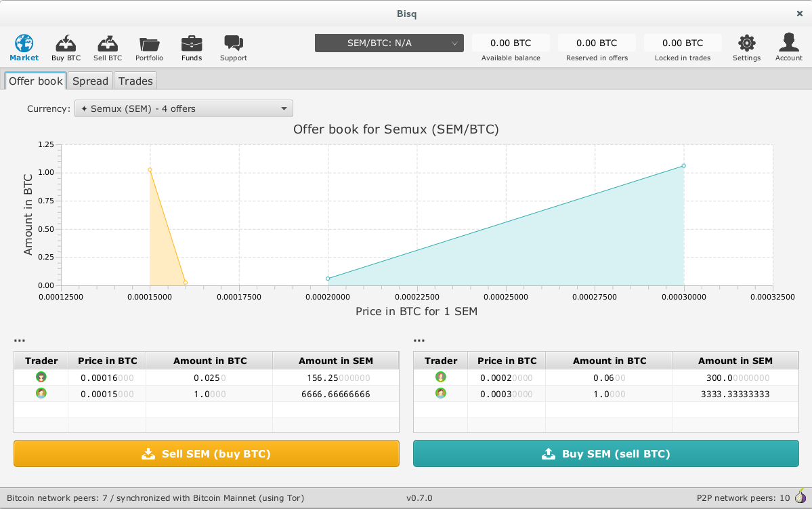Click trader avatar for 0.00016 price offer
Image resolution: width=812 pixels, height=509 pixels.
click(41, 378)
